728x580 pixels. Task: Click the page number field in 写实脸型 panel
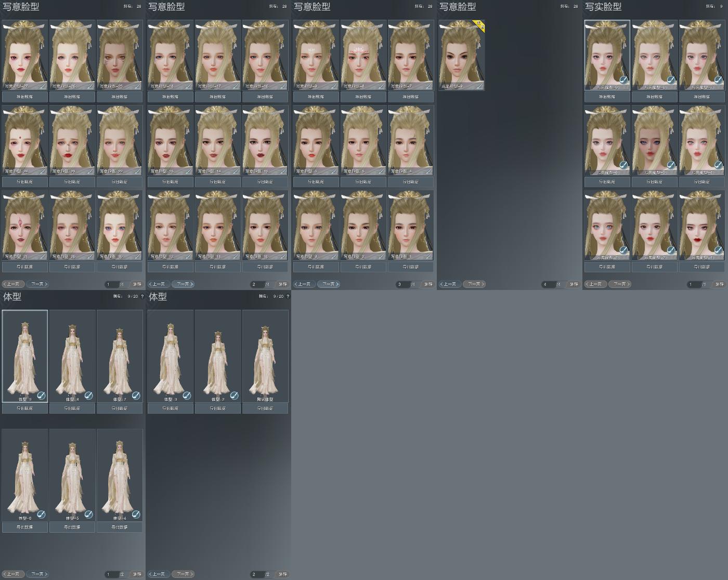pos(694,284)
